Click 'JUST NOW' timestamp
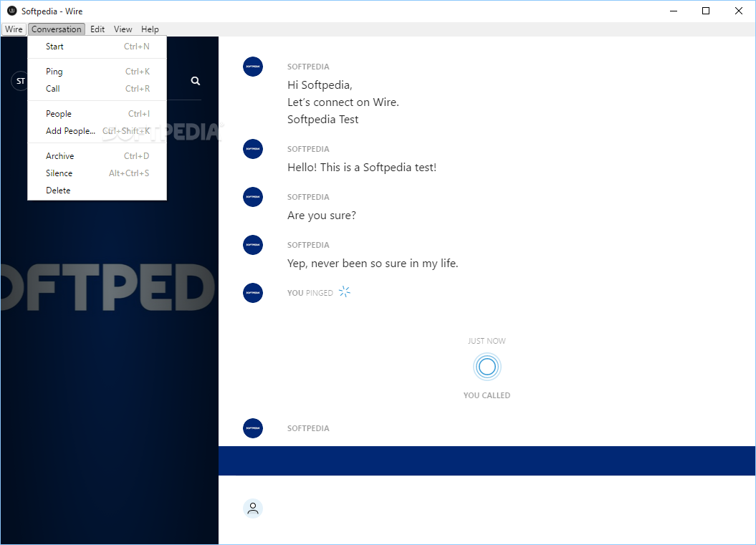 tap(487, 341)
